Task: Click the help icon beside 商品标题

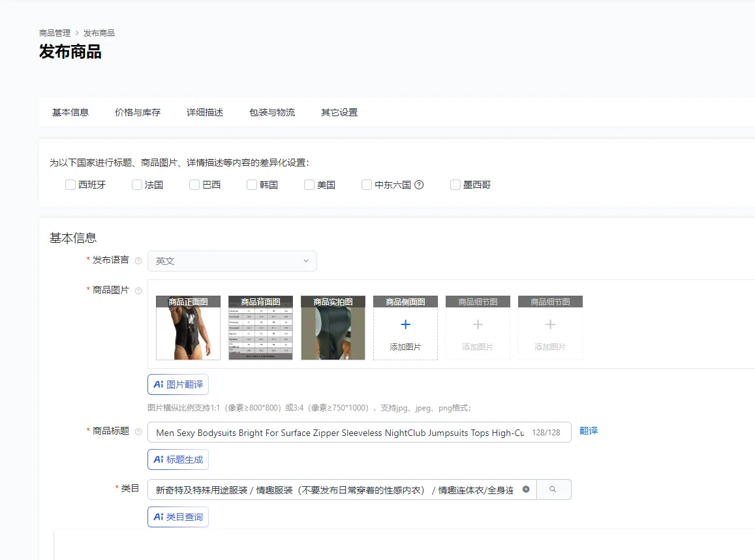Action: (x=138, y=431)
